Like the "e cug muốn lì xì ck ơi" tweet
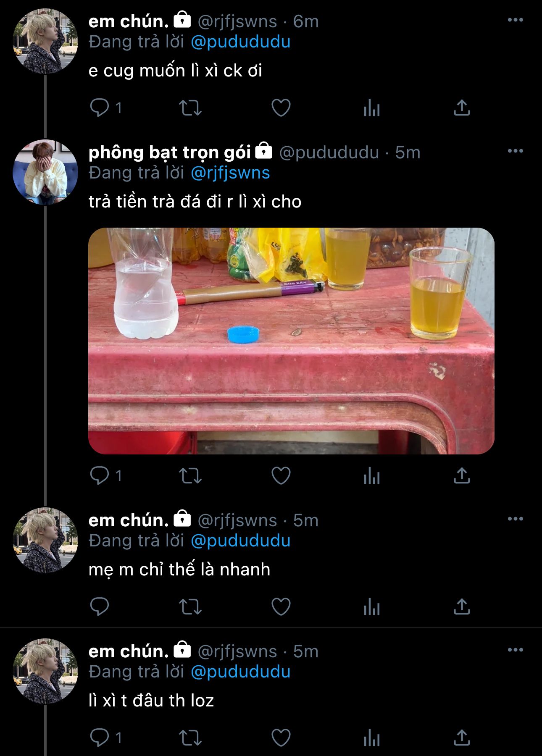Image resolution: width=542 pixels, height=756 pixels. pyautogui.click(x=281, y=108)
